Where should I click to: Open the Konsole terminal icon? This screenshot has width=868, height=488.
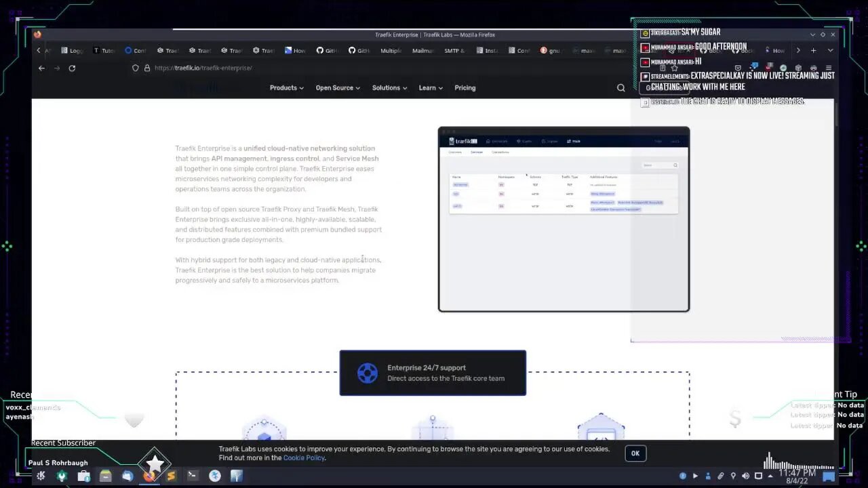pyautogui.click(x=193, y=476)
